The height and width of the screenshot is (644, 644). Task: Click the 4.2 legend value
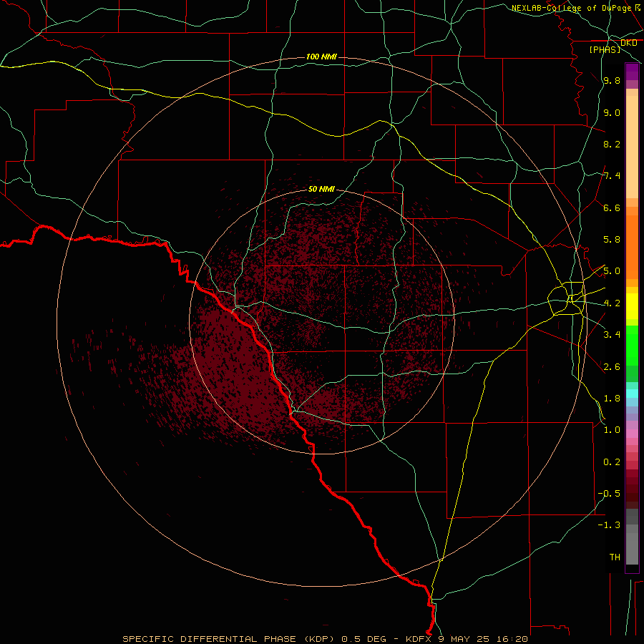[x=612, y=303]
